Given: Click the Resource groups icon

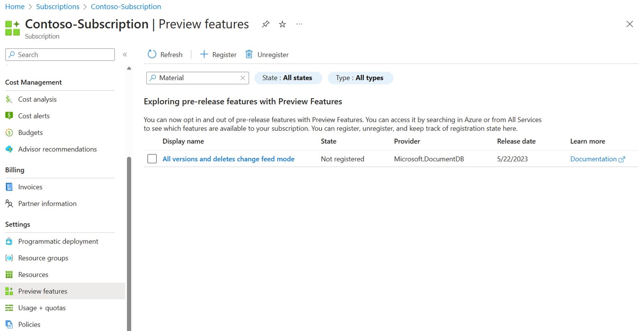Looking at the screenshot, I should tap(9, 258).
